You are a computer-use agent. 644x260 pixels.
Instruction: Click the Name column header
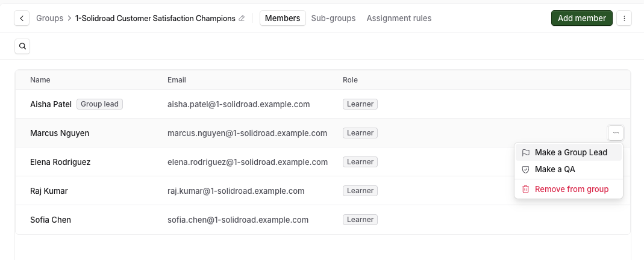pyautogui.click(x=40, y=80)
